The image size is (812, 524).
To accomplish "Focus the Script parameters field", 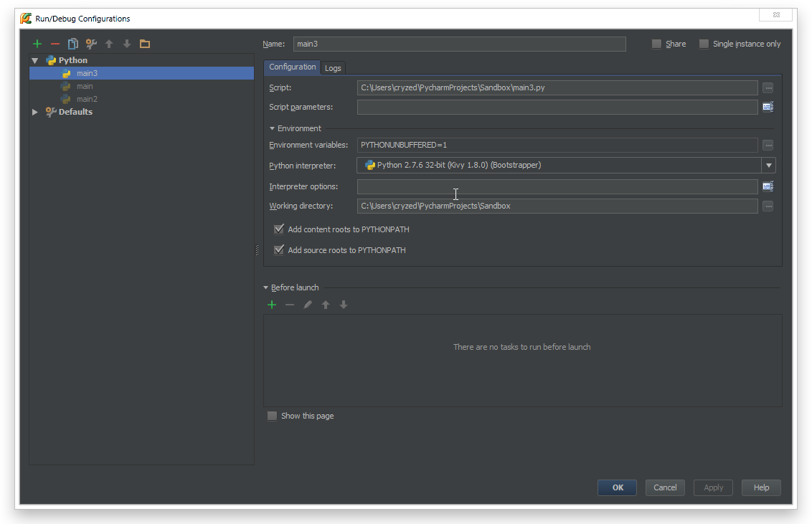I will 557,107.
